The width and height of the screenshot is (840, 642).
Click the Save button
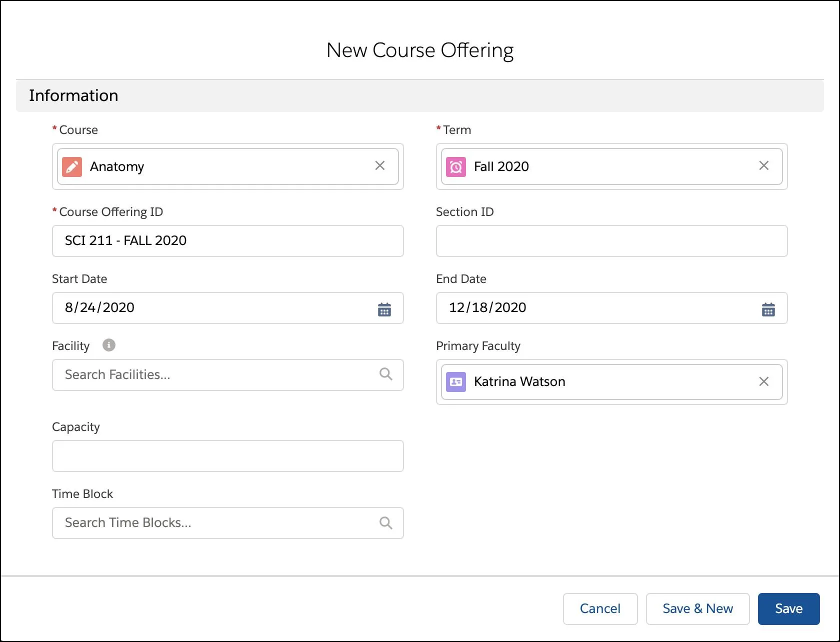(x=788, y=608)
